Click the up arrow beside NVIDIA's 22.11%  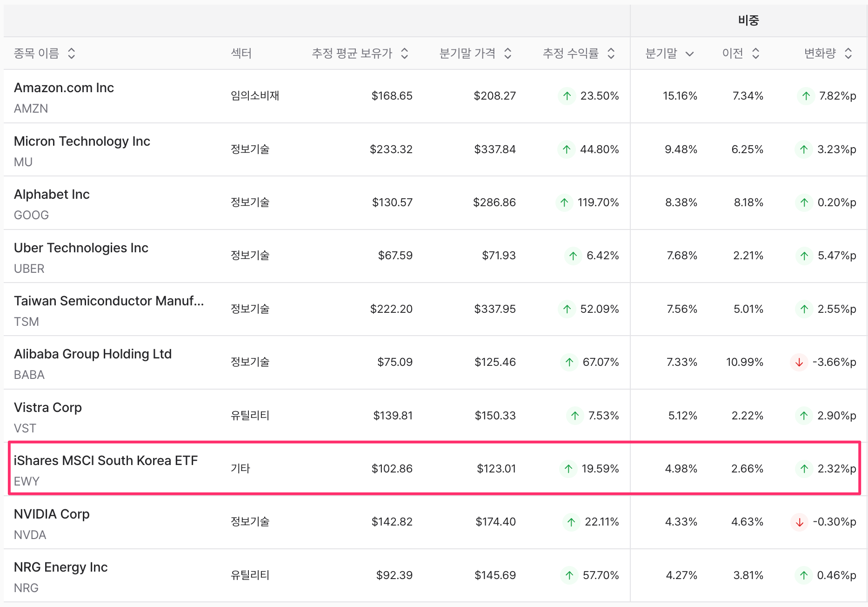[571, 522]
